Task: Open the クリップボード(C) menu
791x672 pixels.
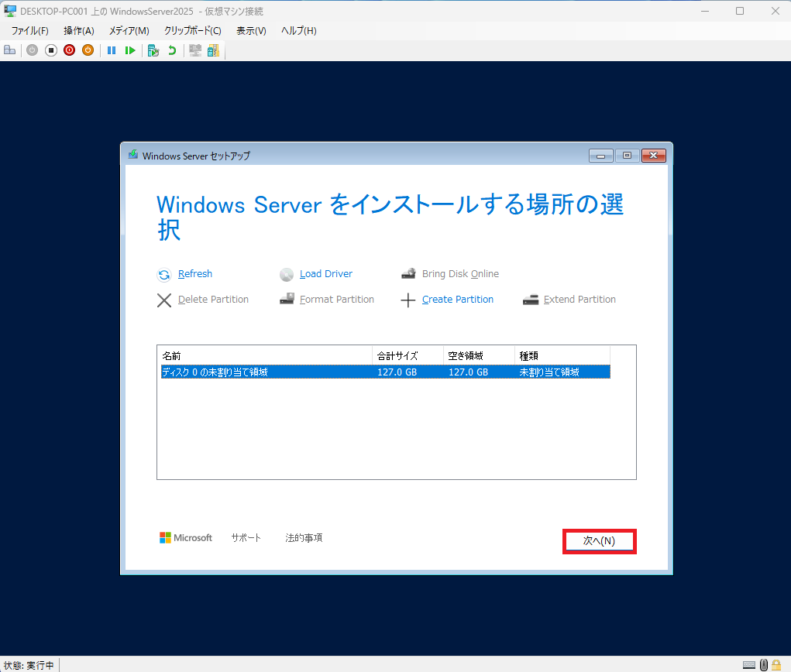Action: pyautogui.click(x=193, y=31)
